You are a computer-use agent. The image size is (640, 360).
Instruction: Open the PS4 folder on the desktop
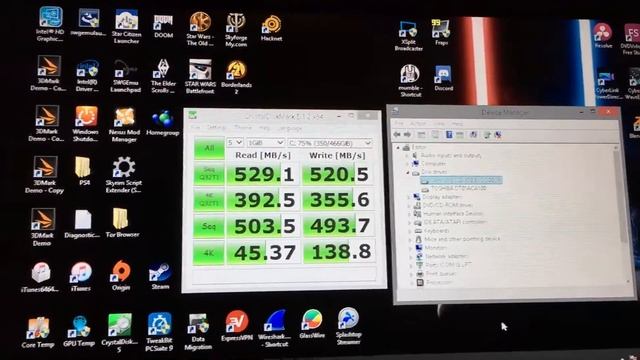(83, 171)
